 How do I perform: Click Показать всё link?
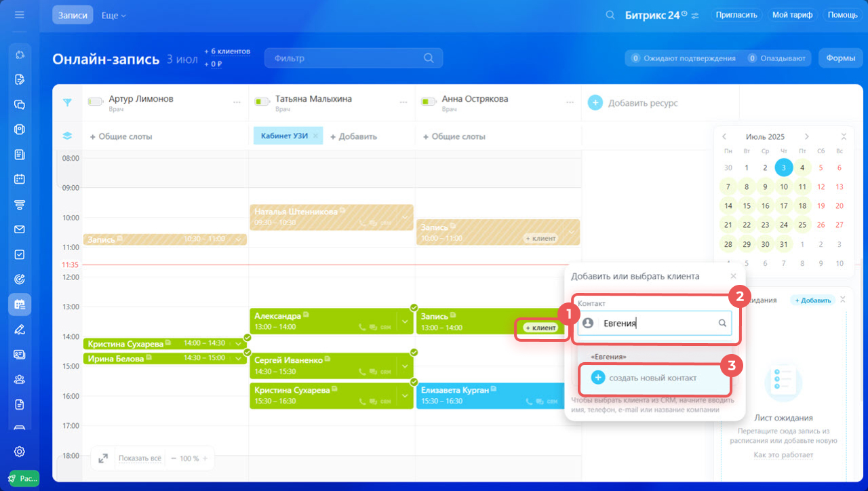click(140, 458)
